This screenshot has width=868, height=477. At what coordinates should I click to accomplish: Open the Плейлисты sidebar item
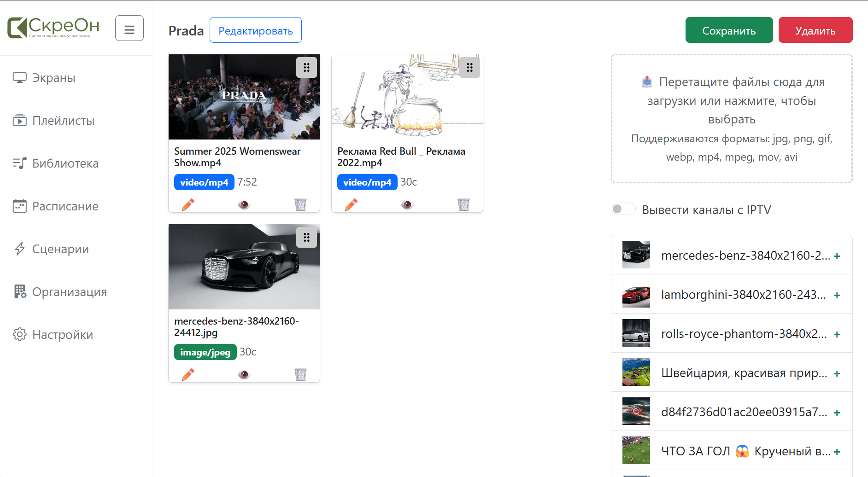(x=19, y=120)
